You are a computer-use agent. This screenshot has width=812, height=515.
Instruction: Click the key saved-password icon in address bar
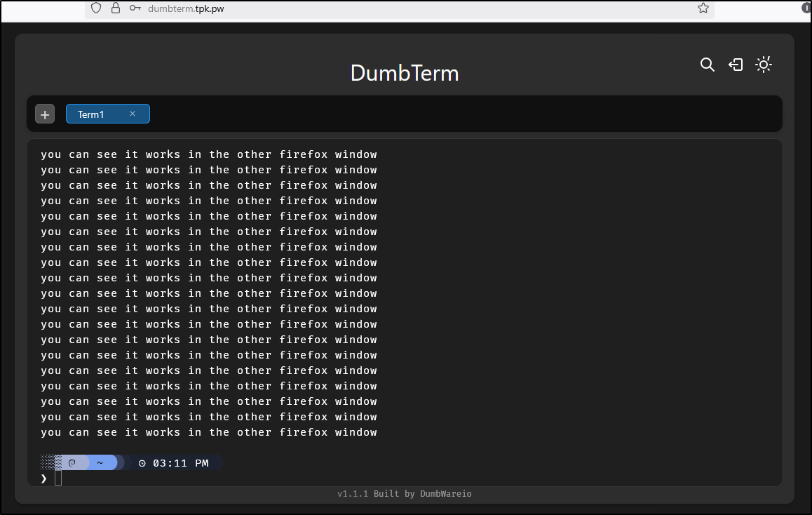[135, 8]
